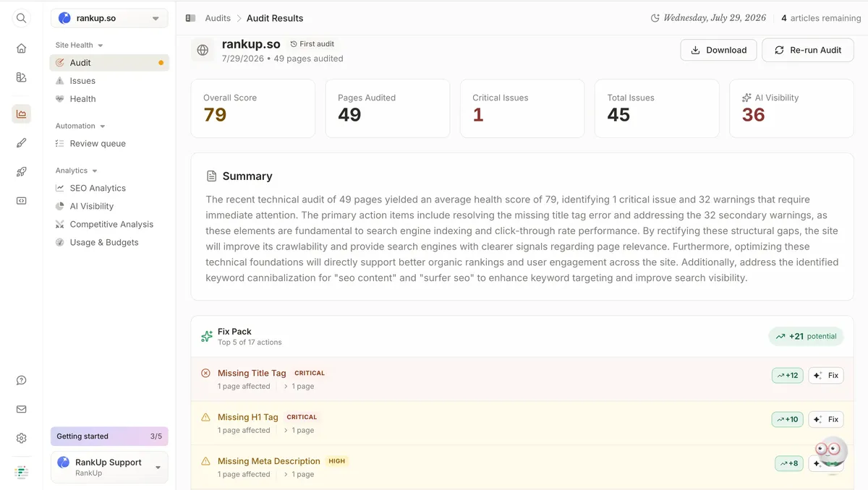The height and width of the screenshot is (490, 868).
Task: Open the code panel icon in rail
Action: click(x=21, y=201)
